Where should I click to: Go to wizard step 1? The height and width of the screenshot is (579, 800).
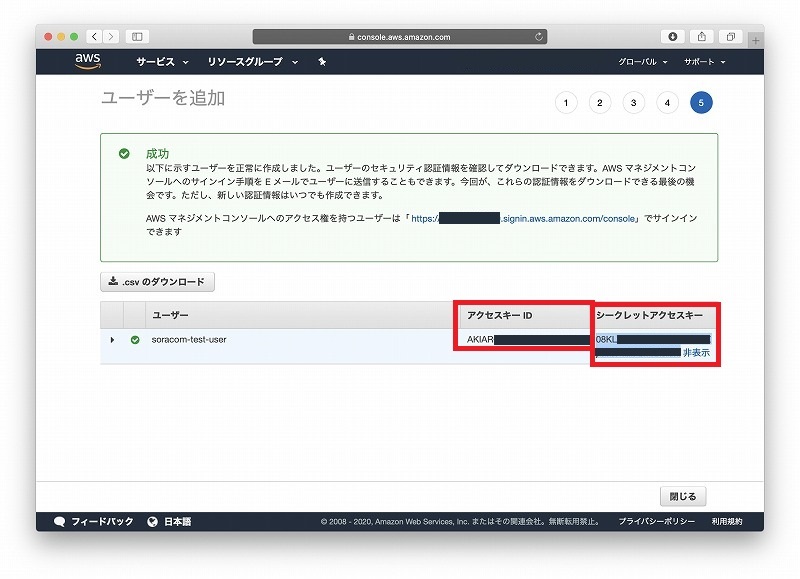click(x=566, y=103)
